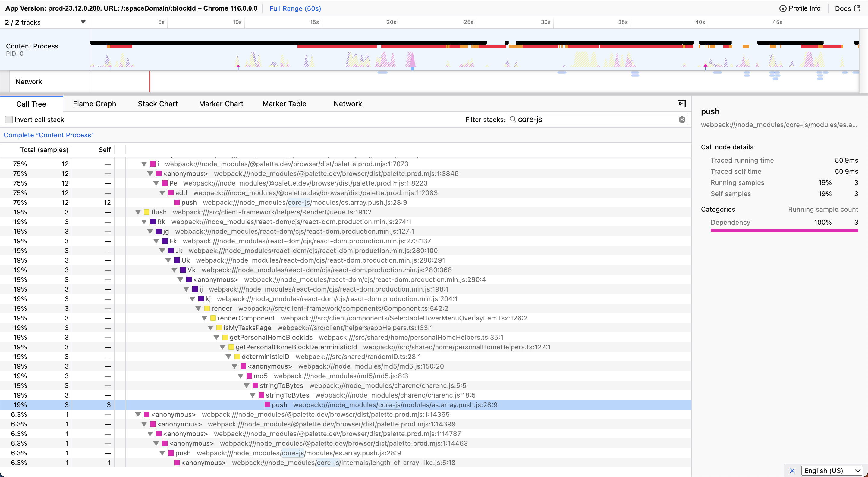868x477 pixels.
Task: Click the 40s label on the time ruler
Action: 700,22
